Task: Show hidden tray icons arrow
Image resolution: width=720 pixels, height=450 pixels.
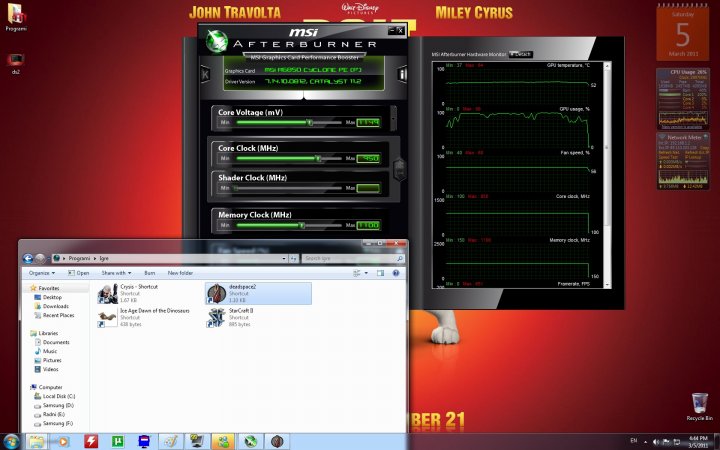Action: 646,442
